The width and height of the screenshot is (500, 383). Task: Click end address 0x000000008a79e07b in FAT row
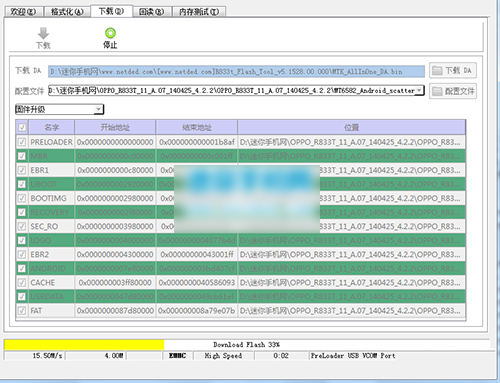click(x=197, y=311)
